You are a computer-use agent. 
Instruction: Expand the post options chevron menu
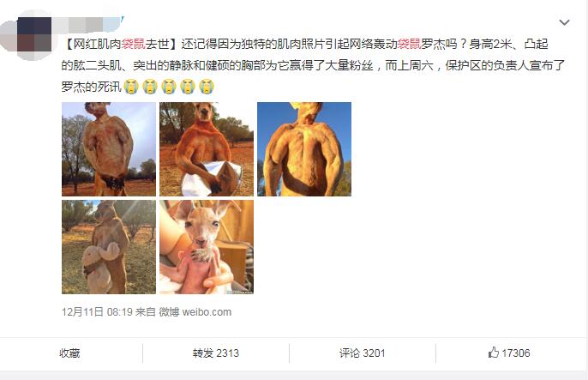pos(564,22)
